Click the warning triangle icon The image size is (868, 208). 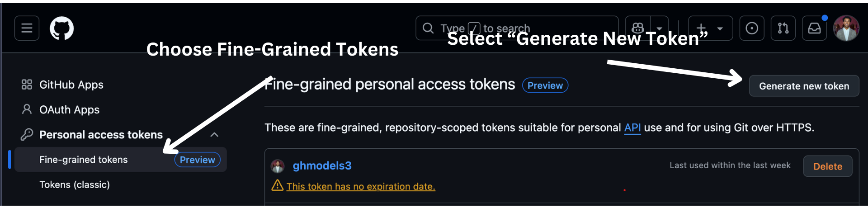click(x=277, y=185)
